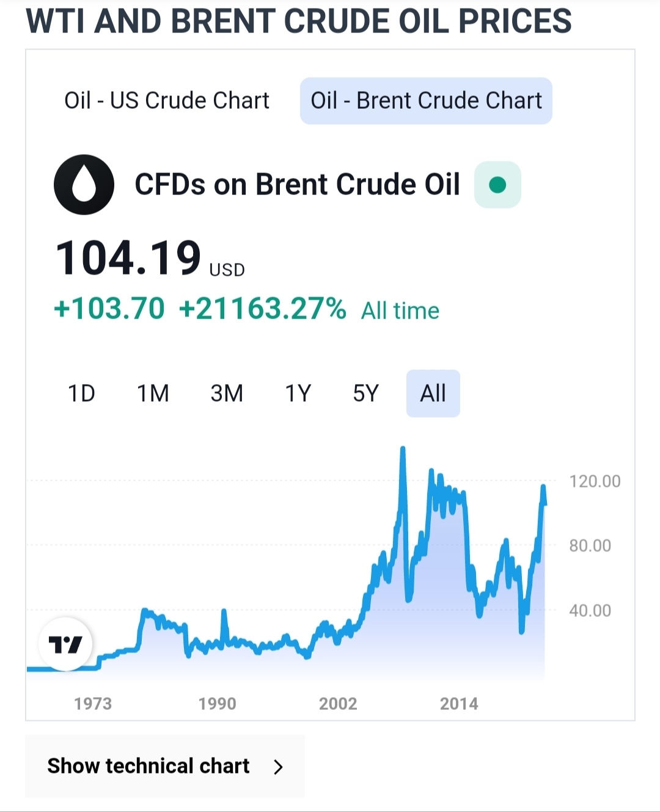The width and height of the screenshot is (660, 812).
Task: Select the 1D time range
Action: pos(81,393)
